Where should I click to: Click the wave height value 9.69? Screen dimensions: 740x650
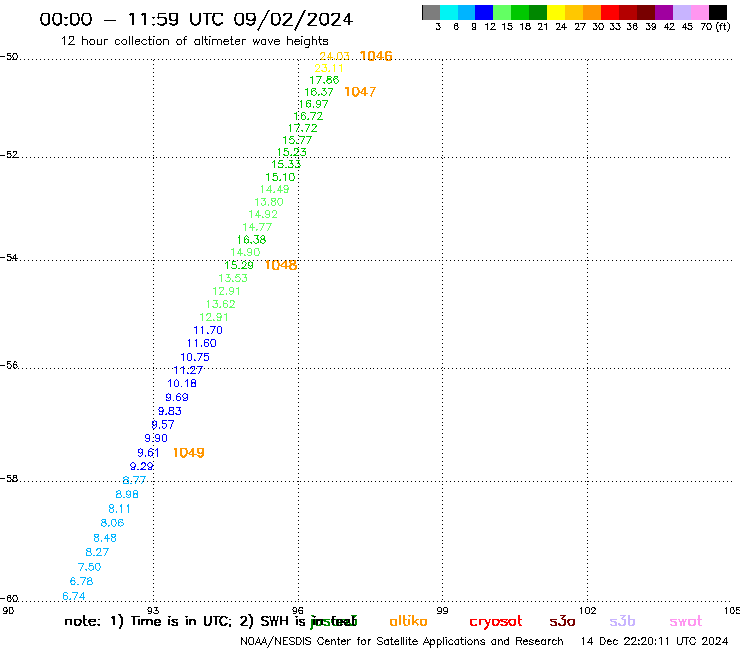tap(177, 397)
